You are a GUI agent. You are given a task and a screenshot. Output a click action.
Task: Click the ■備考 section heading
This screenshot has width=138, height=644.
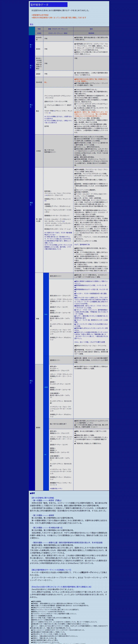[33, 493]
